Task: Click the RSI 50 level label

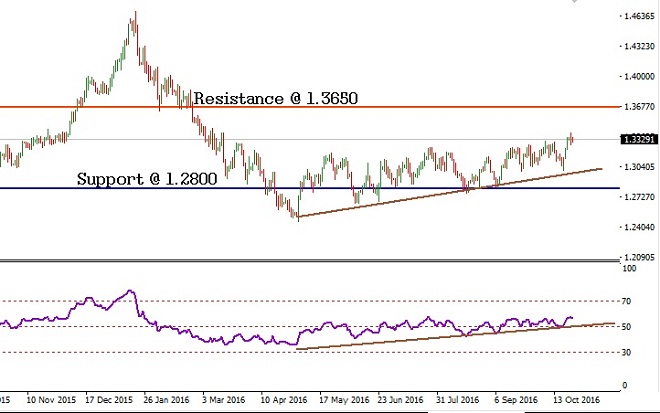Action: tap(626, 327)
